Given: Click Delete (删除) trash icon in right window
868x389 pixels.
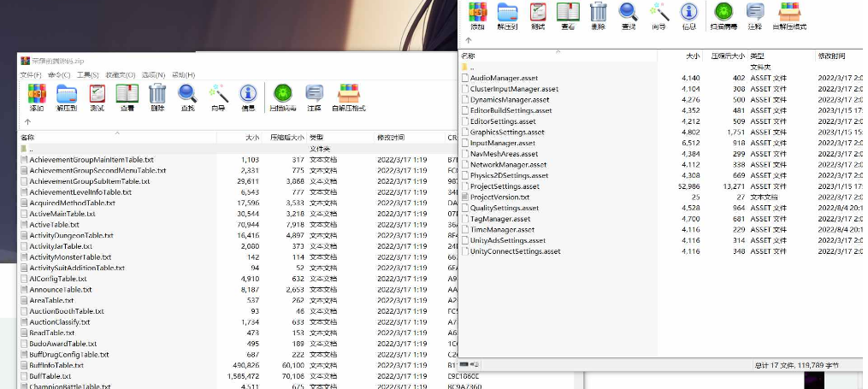Looking at the screenshot, I should (x=598, y=15).
